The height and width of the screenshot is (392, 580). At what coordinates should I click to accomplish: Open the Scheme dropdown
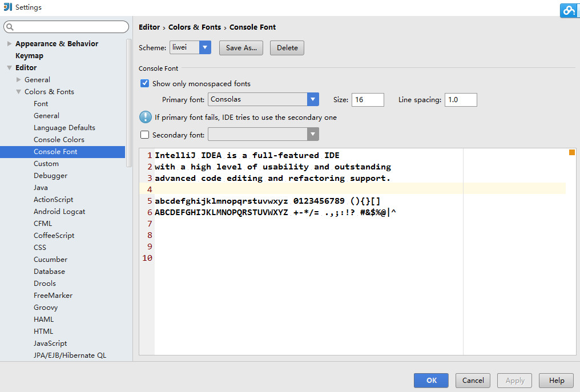205,47
